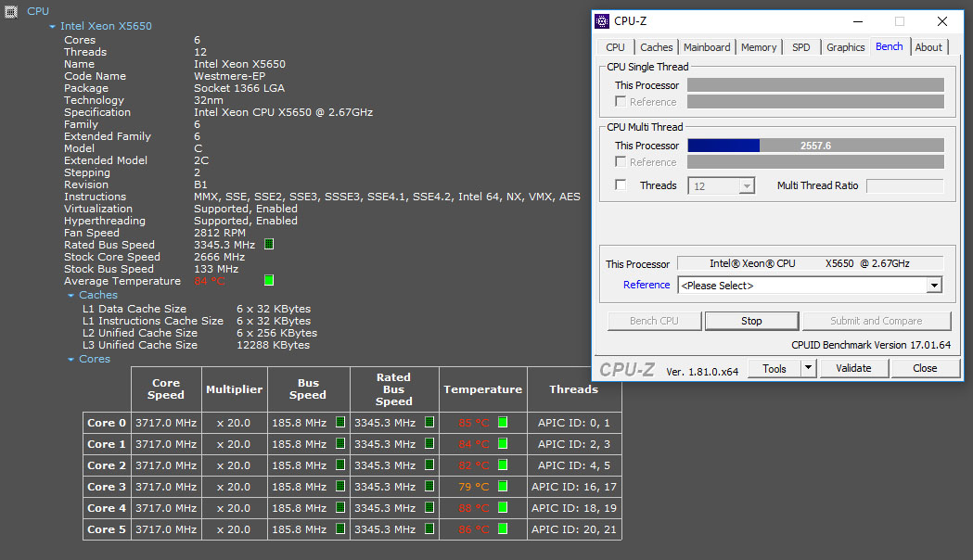Screen dimensions: 973x560
Task: Click Core 2 rated bus speed indicator
Action: [x=429, y=465]
